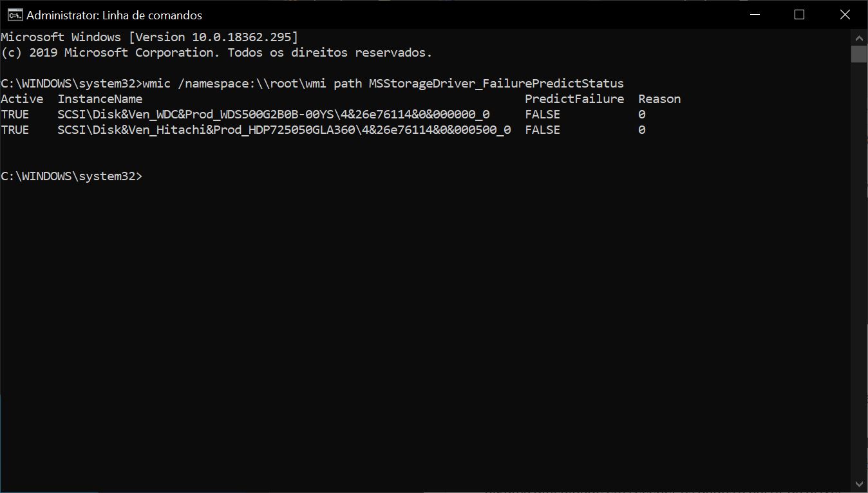Click the 'InstanceName' column header
Viewport: 868px width, 493px height.
coord(100,99)
